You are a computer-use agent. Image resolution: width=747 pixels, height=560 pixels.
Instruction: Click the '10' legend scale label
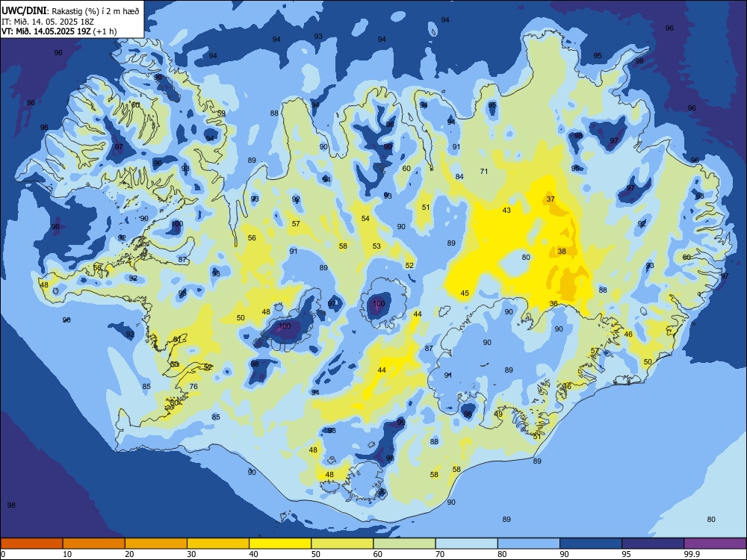click(x=67, y=554)
